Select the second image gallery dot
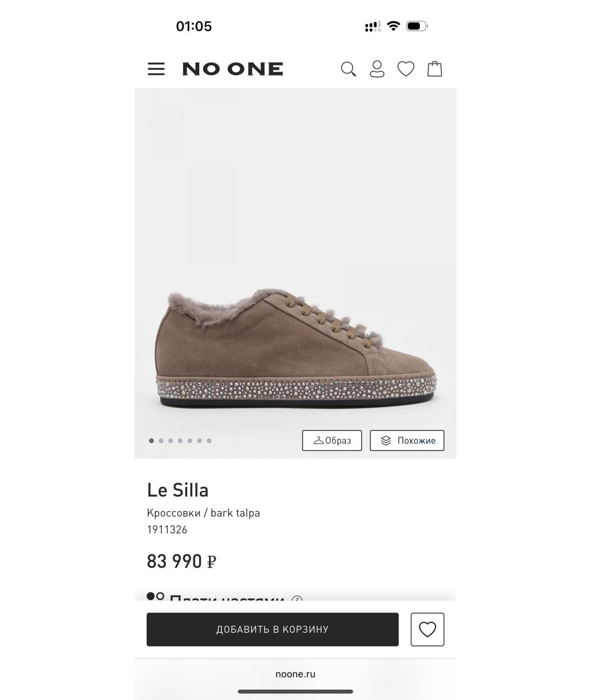Screen dimensions: 591x700 (x=161, y=440)
